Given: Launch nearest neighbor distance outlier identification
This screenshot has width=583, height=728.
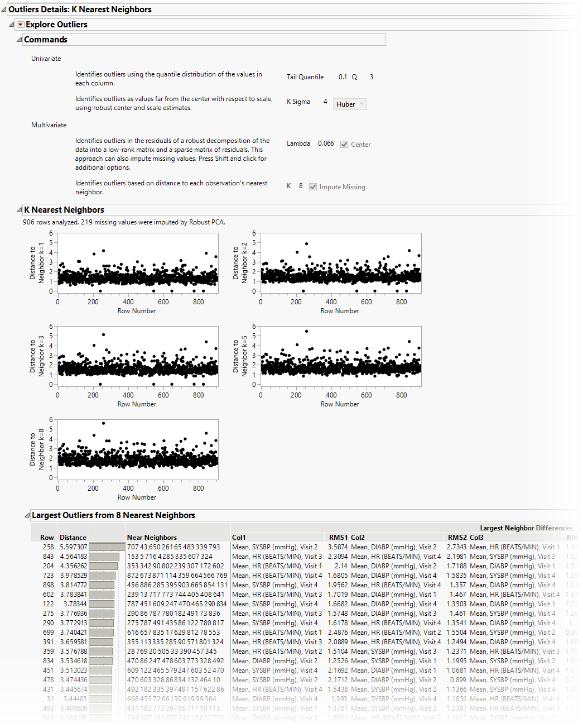Looking at the screenshot, I should (171, 188).
